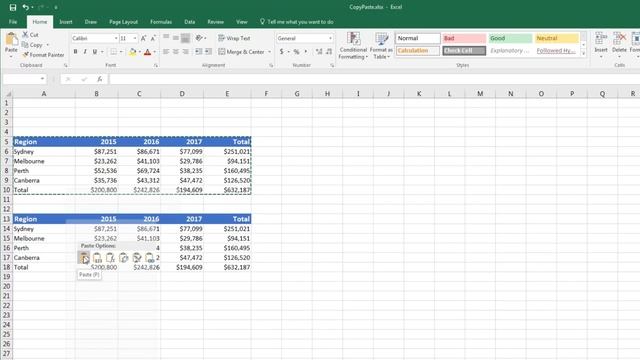This screenshot has height=360, width=640.
Task: Click the Increase Indent icon
Action: [x=208, y=52]
